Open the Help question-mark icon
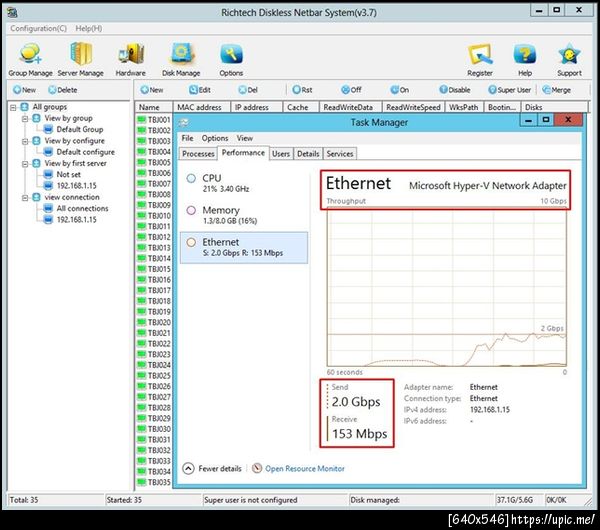Image resolution: width=600 pixels, height=530 pixels. click(525, 59)
